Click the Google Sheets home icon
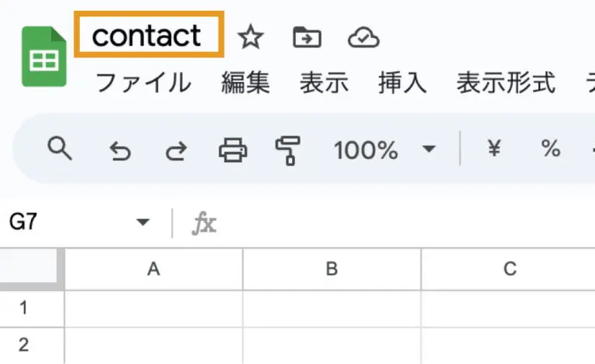 44,57
